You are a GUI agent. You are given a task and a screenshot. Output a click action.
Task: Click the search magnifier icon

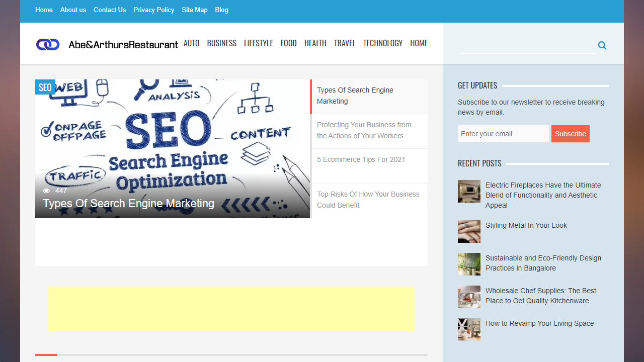602,46
